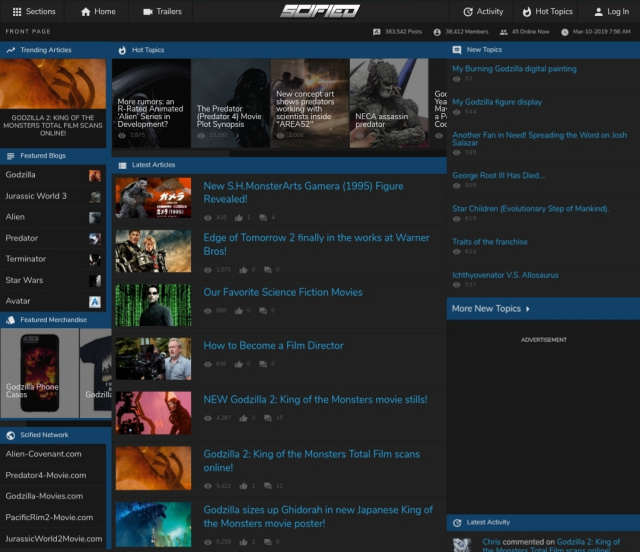Click the Latest Activity refresh icon
640x552 pixels.
pos(457,523)
